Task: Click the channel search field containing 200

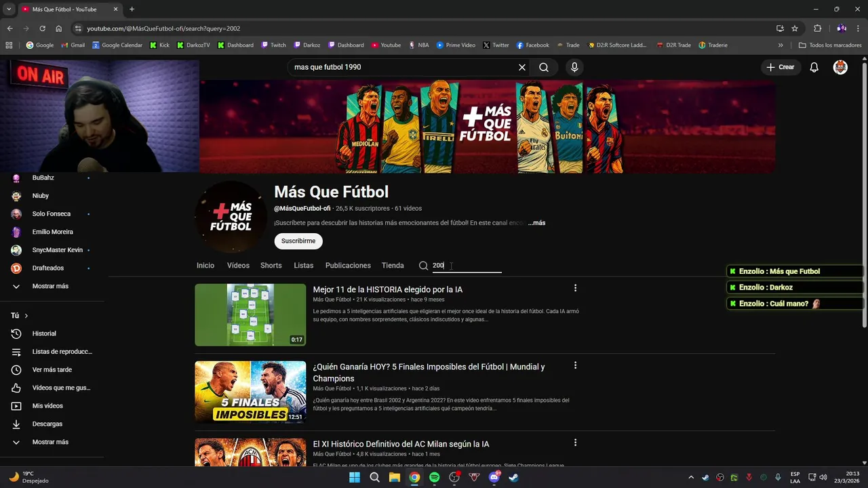Action: point(467,266)
